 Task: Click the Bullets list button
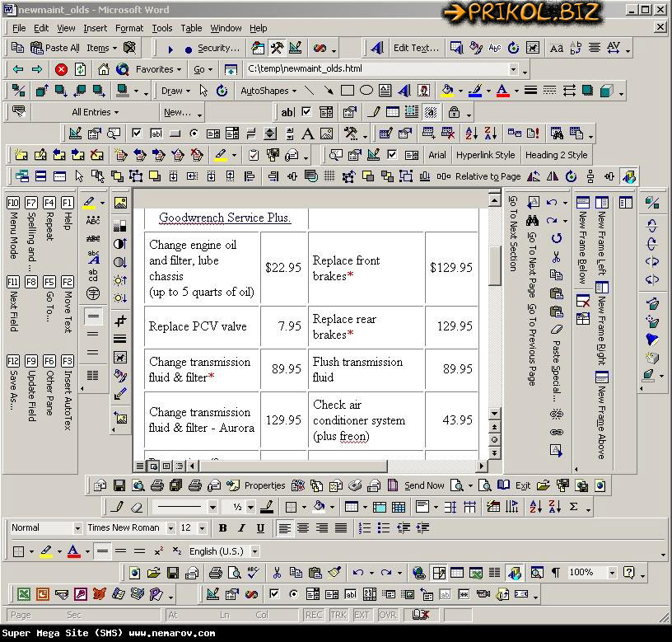pyautogui.click(x=384, y=528)
